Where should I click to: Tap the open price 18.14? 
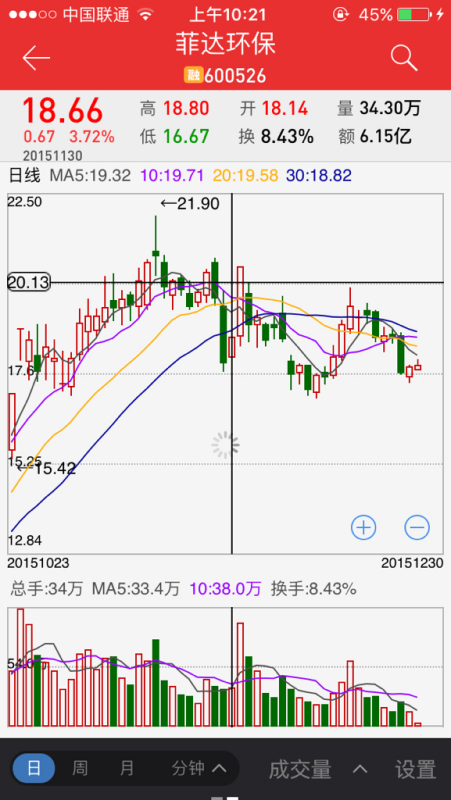point(285,108)
